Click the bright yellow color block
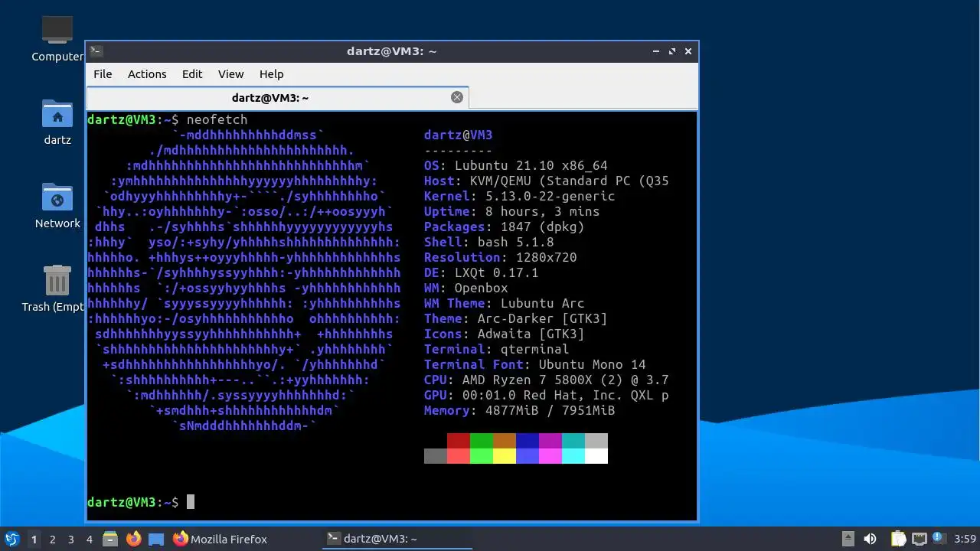Image resolution: width=980 pixels, height=551 pixels. [x=505, y=456]
